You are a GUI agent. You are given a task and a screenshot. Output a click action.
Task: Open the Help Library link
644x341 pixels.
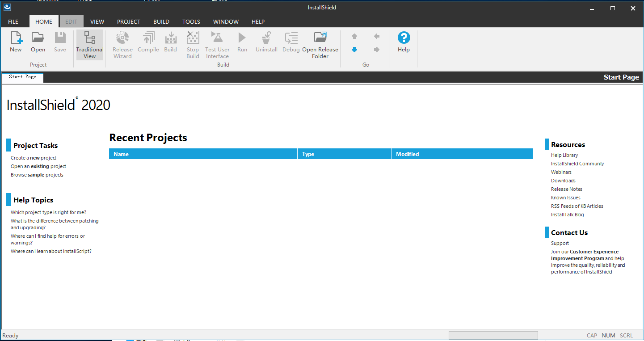tap(564, 155)
